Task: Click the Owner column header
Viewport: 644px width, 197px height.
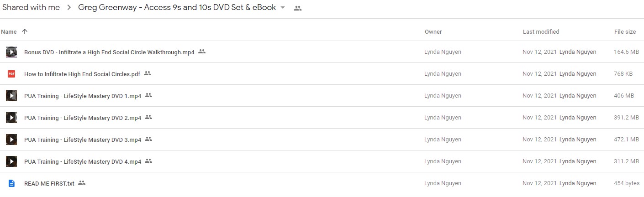Action: 433,32
